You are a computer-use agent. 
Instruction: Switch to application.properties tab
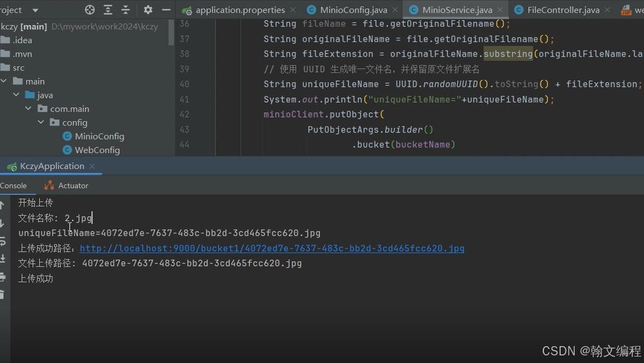pyautogui.click(x=240, y=10)
